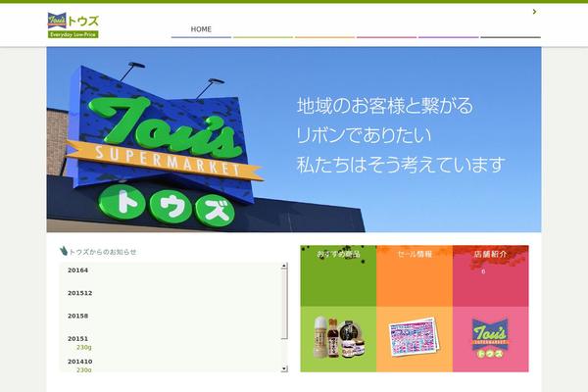This screenshot has height=392, width=588.
Task: Select the 20151 news entry
Action: point(77,339)
